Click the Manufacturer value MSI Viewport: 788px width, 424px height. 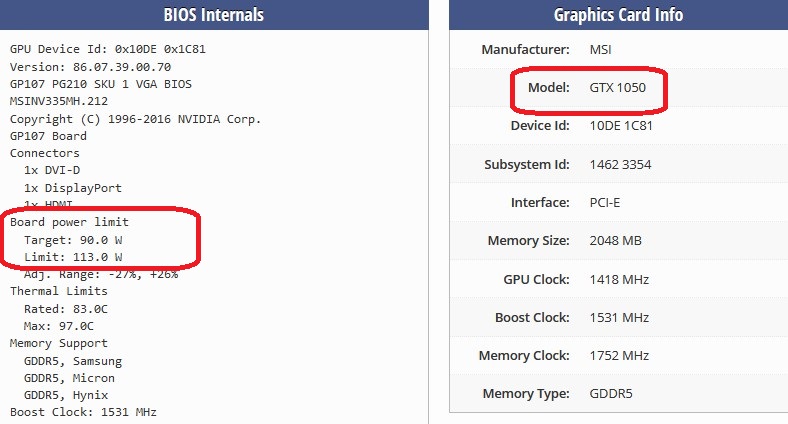coord(603,49)
